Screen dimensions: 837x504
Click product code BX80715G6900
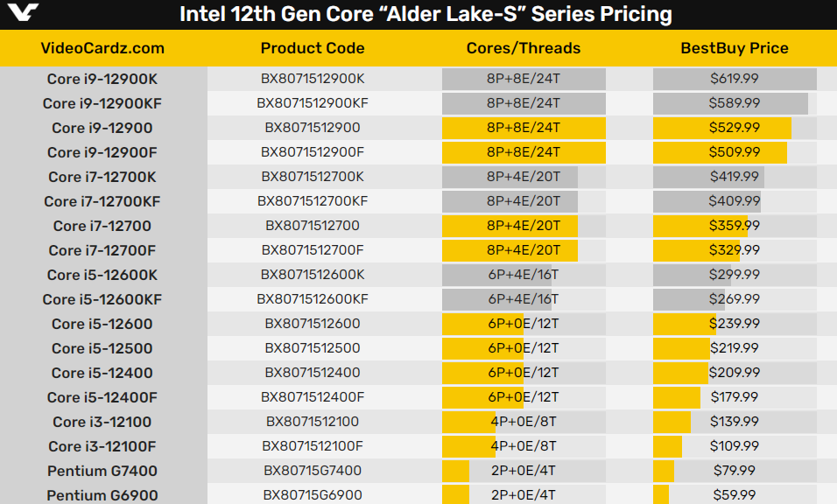[313, 495]
